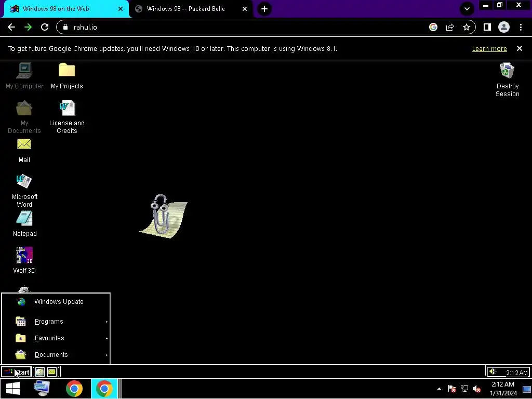
Task: Open the Action Center flag icon
Action: pyautogui.click(x=451, y=389)
